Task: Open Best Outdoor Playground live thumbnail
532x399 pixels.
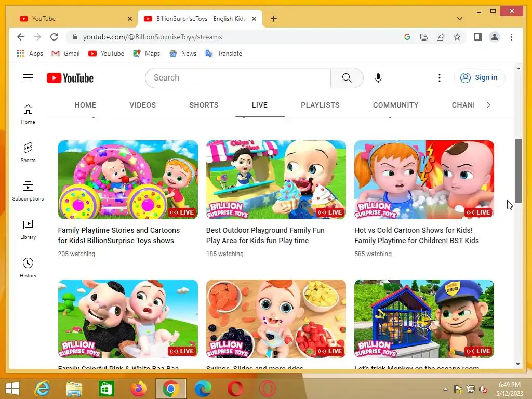Action: click(276, 179)
